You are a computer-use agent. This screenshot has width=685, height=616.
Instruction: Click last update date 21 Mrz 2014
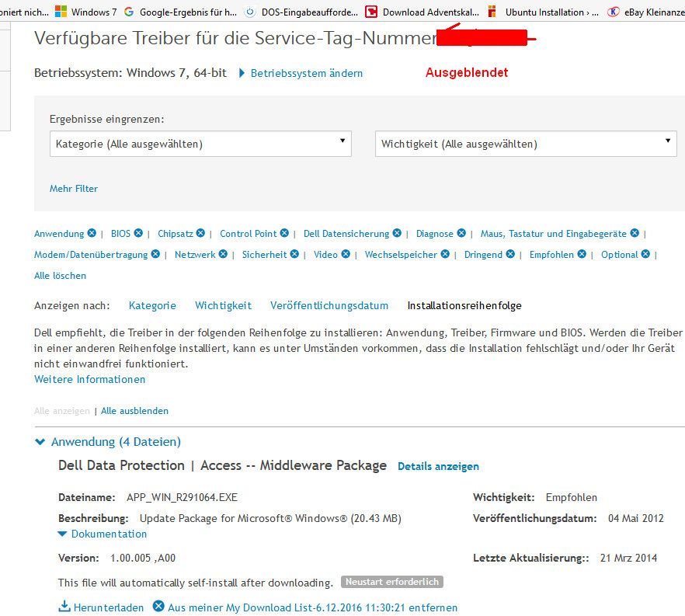(x=628, y=558)
